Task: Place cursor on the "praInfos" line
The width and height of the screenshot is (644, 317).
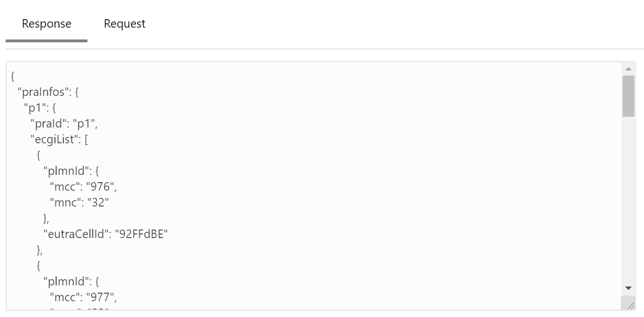Action: click(47, 91)
